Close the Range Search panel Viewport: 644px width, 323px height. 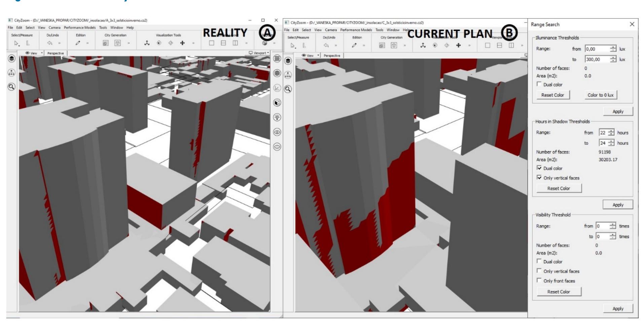632,24
